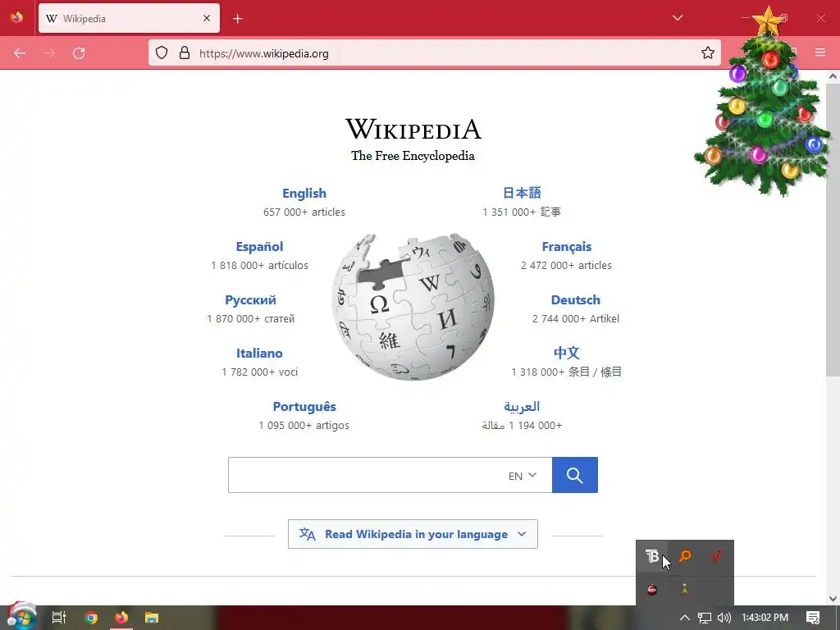840x630 pixels.
Task: Open the Português Wikipedia link
Action: [x=304, y=407]
